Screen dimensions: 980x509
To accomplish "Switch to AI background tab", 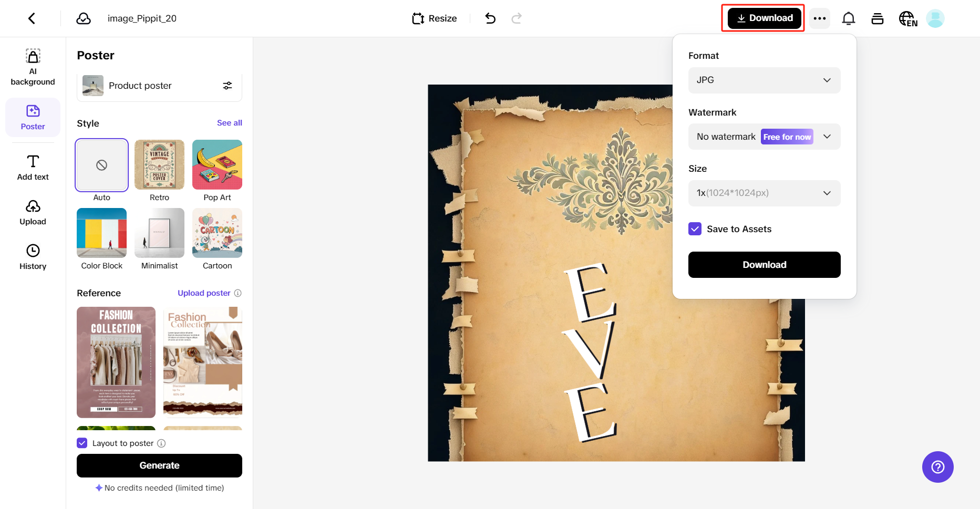I will (x=33, y=67).
